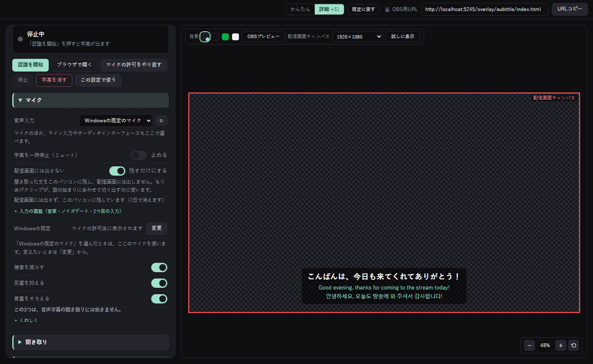Expand the くわしく details
This screenshot has width=593, height=364.
click(26, 320)
